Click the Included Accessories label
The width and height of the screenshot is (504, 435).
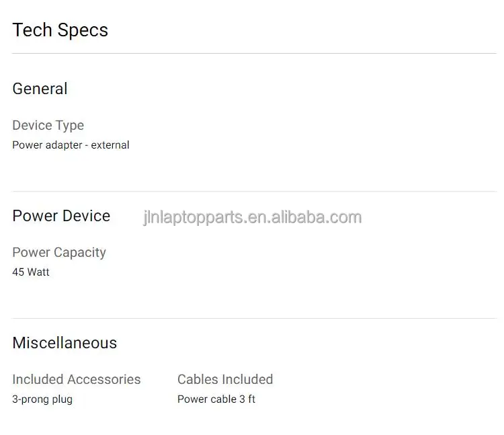tap(77, 379)
